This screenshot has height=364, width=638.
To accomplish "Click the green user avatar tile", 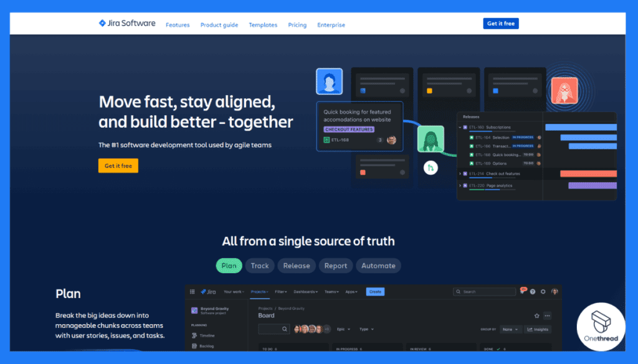I will point(431,139).
